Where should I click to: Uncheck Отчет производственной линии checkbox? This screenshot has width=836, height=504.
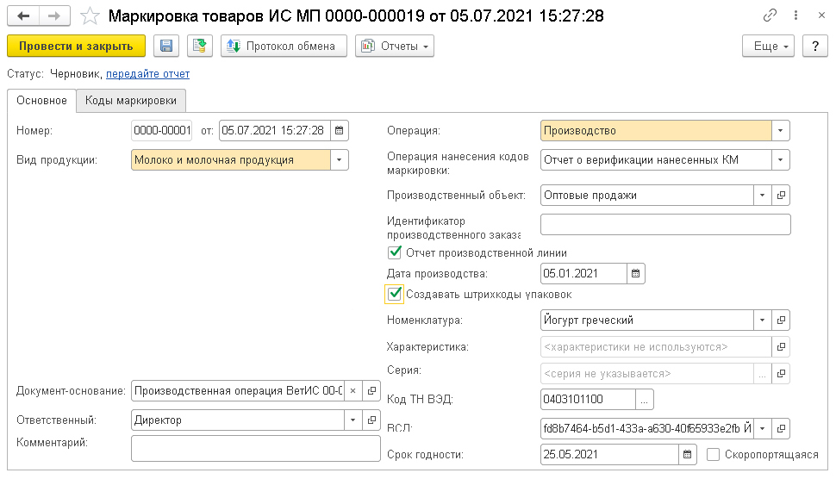395,252
